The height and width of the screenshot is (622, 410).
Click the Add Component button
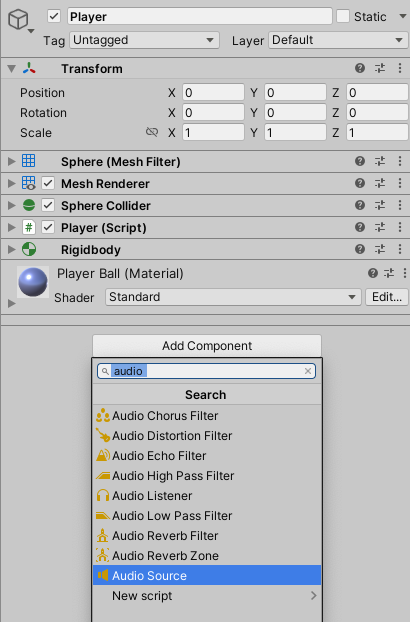coord(207,346)
